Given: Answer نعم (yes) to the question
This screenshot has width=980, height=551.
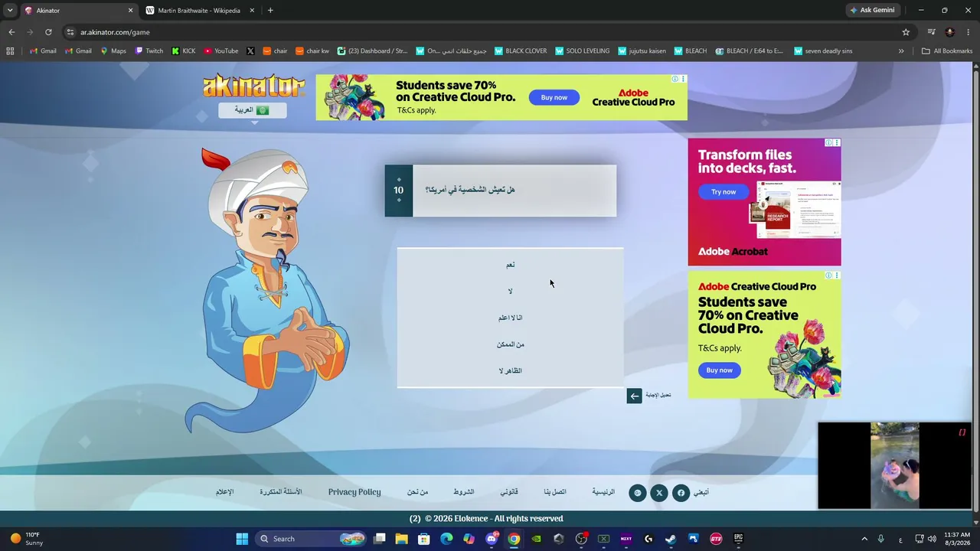Looking at the screenshot, I should click(510, 265).
